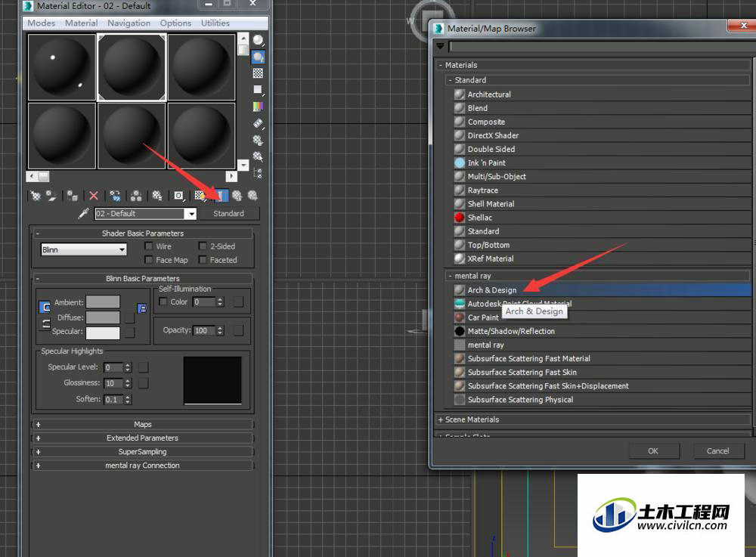
Task: Click the Diffuse color swatch
Action: tap(103, 317)
